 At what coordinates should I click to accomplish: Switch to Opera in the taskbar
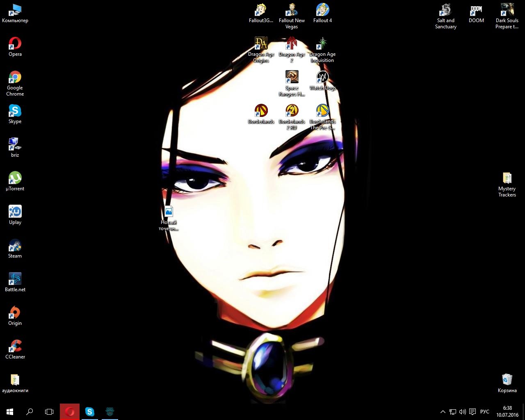click(x=70, y=412)
